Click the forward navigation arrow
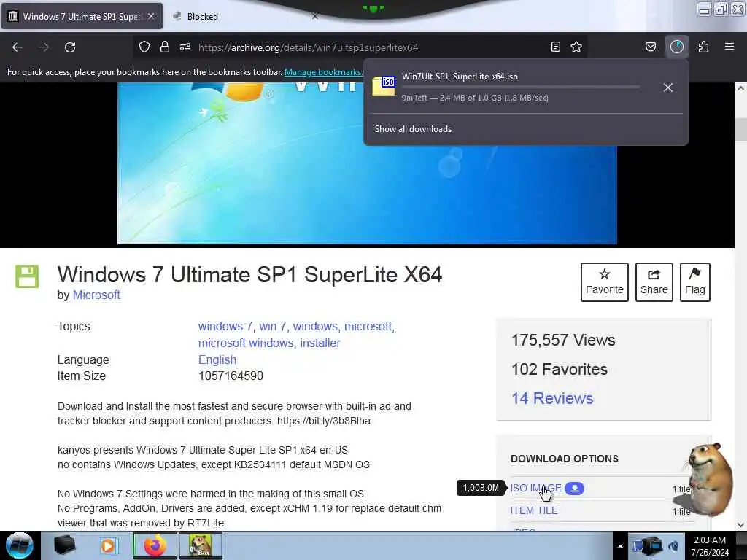Screen dimensions: 747x560 44,47
